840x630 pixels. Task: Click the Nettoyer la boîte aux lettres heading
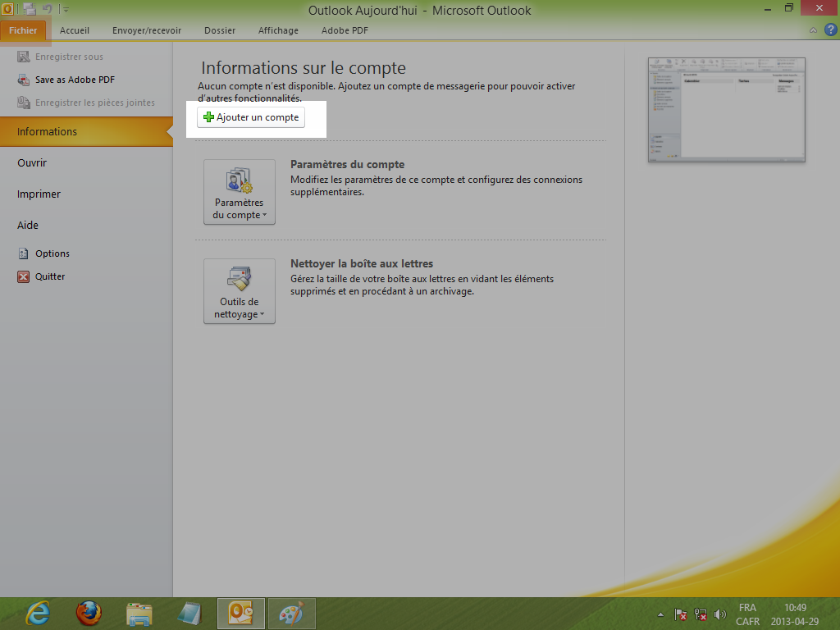pos(362,263)
